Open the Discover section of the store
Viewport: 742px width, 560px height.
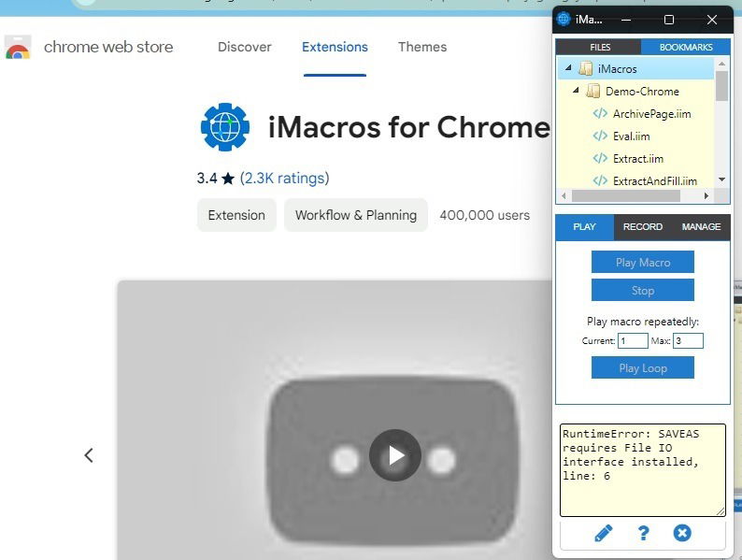(245, 47)
